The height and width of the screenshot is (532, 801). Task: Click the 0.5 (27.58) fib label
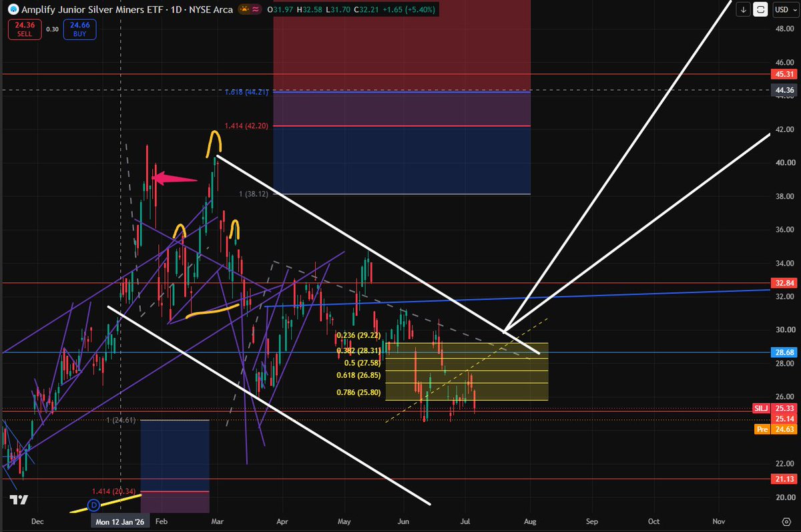pos(361,362)
